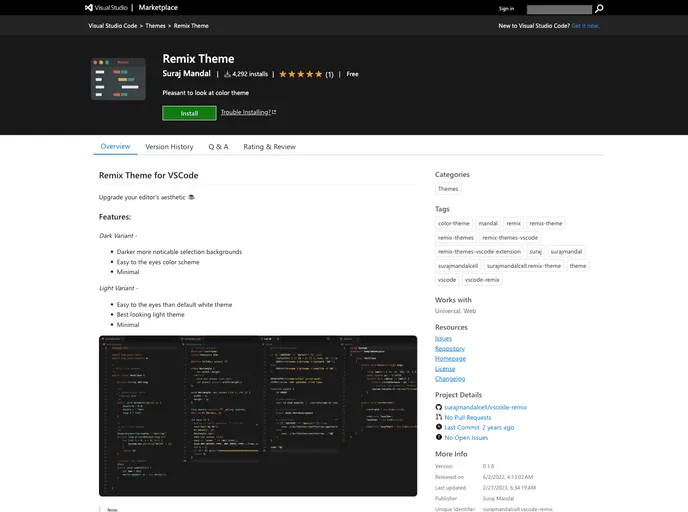This screenshot has width=688, height=512.
Task: Select the mandal tag
Action: (x=488, y=223)
